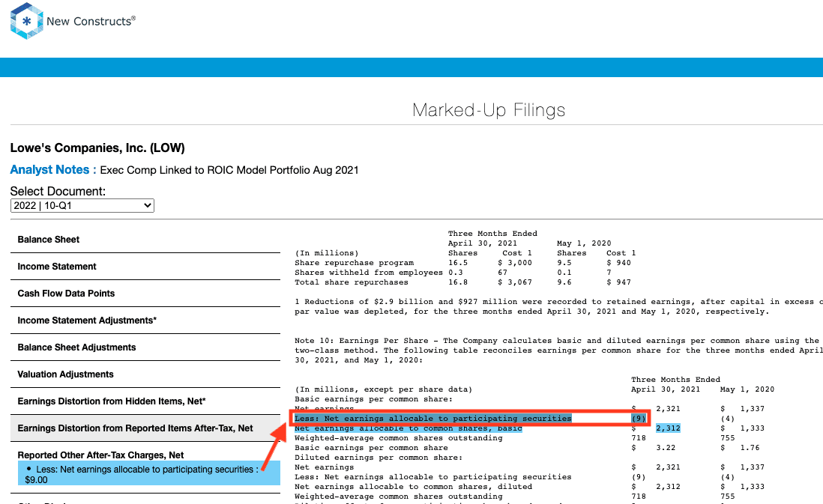The height and width of the screenshot is (504, 823).
Task: Click the 'May 1, 2020' column header in EPS table
Action: pyautogui.click(x=747, y=389)
